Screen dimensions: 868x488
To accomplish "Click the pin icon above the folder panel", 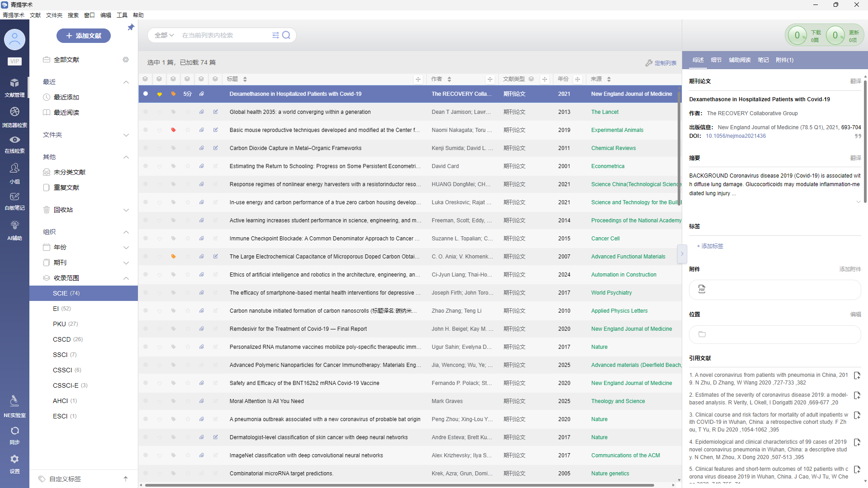I will [x=131, y=28].
